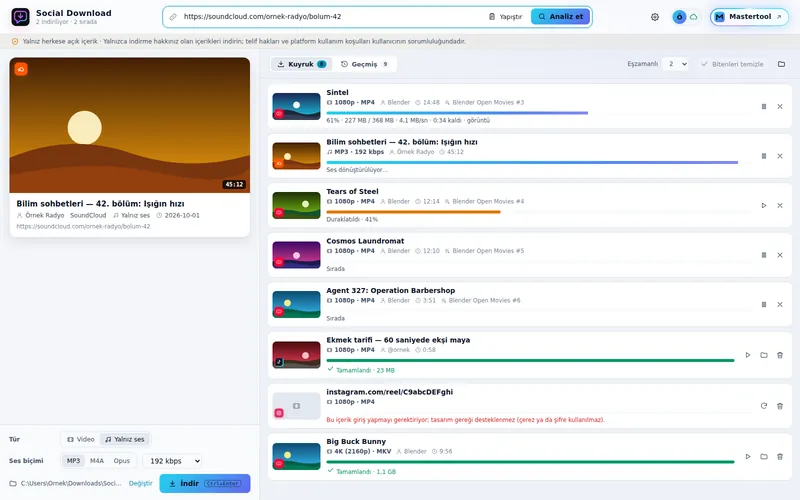The image size is (800, 500).
Task: Choose the Opus audio format
Action: [121, 461]
